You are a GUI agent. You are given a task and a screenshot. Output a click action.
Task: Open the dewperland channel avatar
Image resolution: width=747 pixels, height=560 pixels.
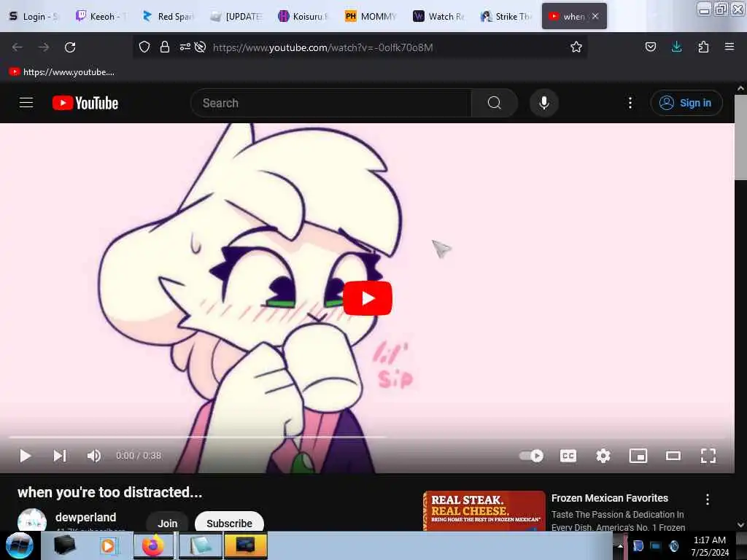32,520
